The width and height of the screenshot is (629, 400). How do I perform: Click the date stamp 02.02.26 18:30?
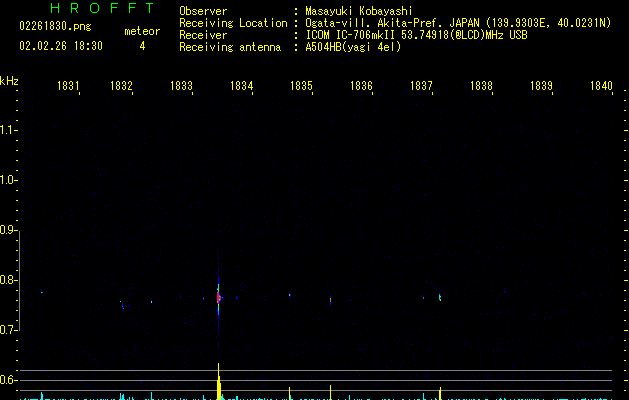pyautogui.click(x=61, y=46)
